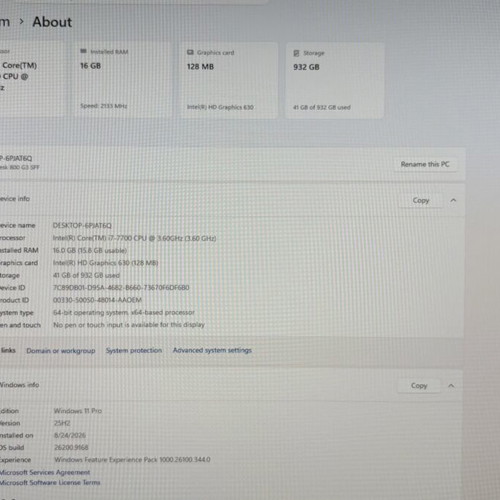Open the 932 GB Storage card
Viewport: 500px width, 500px height.
pos(335,81)
